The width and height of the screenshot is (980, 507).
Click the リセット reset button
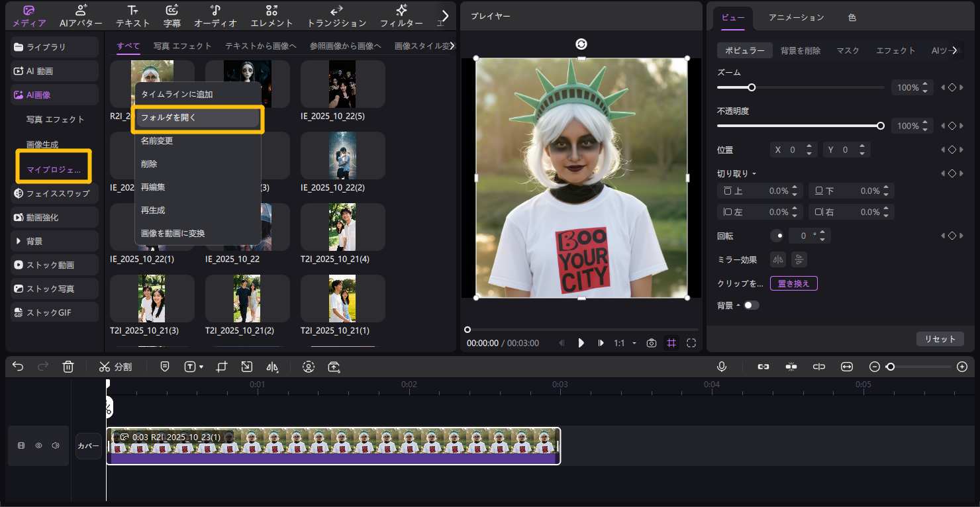940,339
